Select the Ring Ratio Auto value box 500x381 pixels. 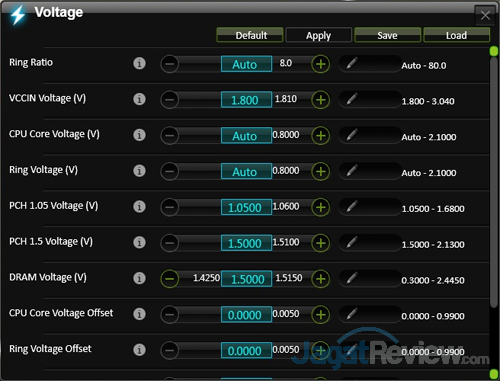246,64
